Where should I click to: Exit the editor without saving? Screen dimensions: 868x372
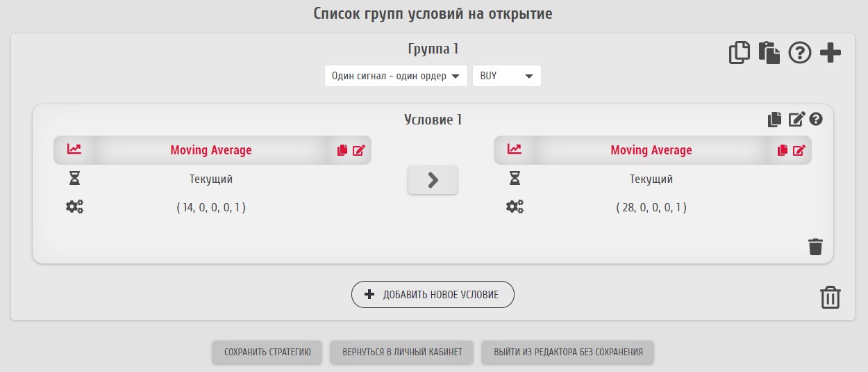[568, 352]
